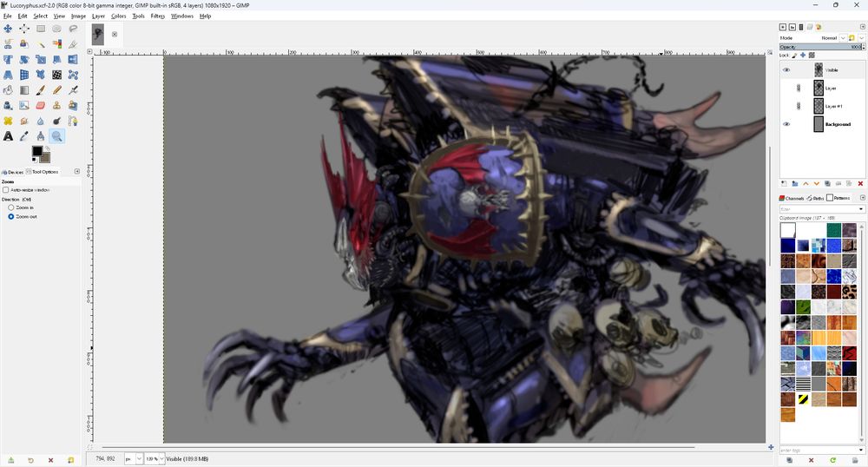Activate the Pencil tool
868x467 pixels.
click(57, 90)
